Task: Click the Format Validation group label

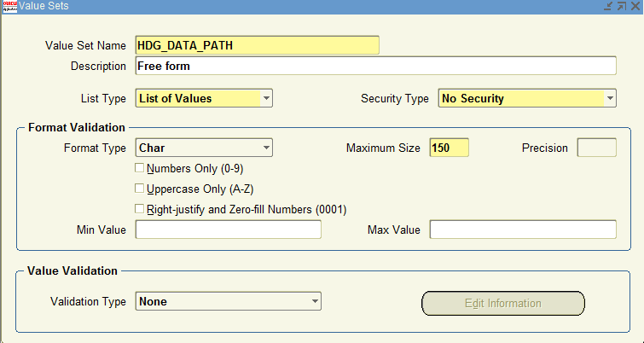Action: 77,128
